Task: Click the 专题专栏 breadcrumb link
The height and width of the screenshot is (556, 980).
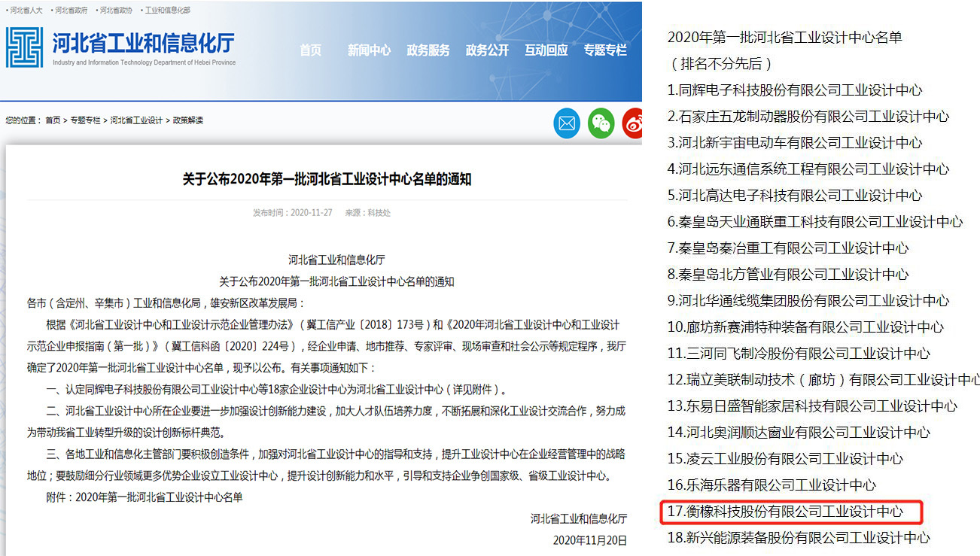Action: 86,120
